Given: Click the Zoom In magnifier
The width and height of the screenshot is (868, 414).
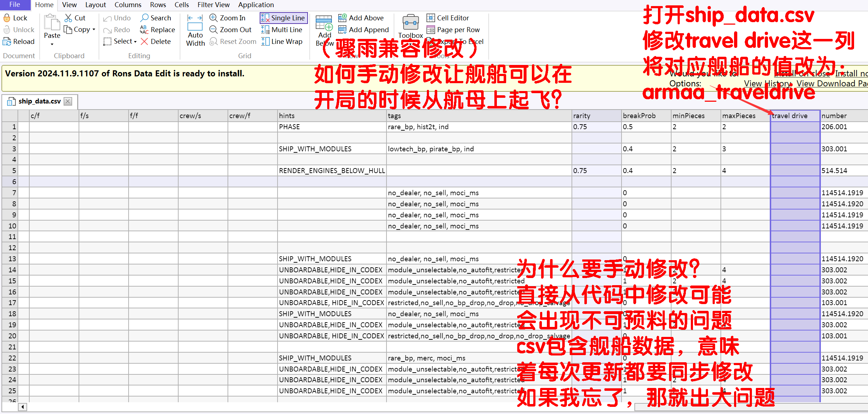Looking at the screenshot, I should tap(213, 18).
